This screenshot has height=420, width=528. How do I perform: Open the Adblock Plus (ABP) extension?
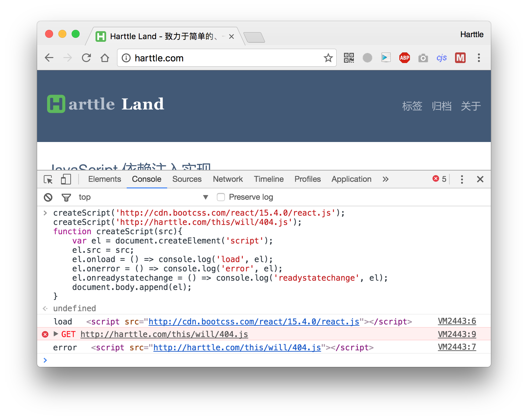coord(405,58)
